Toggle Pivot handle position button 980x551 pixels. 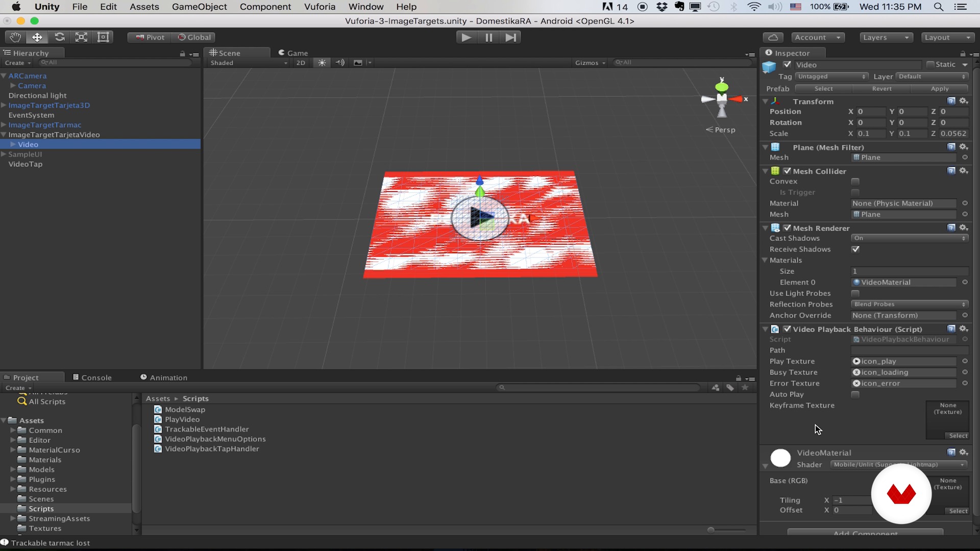point(150,37)
